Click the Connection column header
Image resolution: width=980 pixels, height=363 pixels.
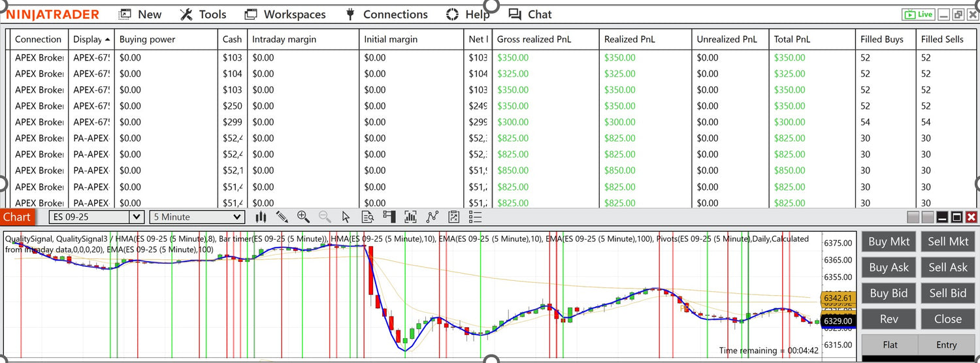pyautogui.click(x=39, y=39)
